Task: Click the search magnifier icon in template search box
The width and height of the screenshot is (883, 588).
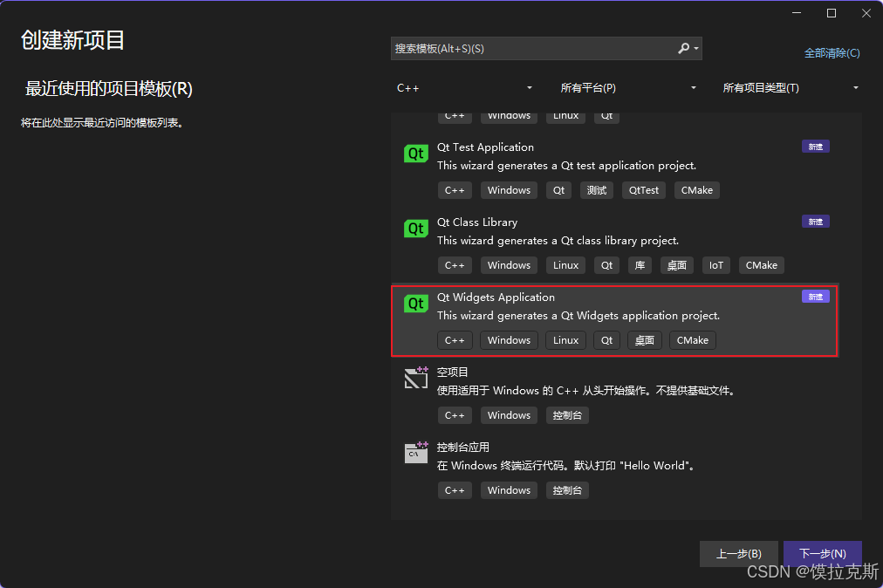Action: pos(683,49)
